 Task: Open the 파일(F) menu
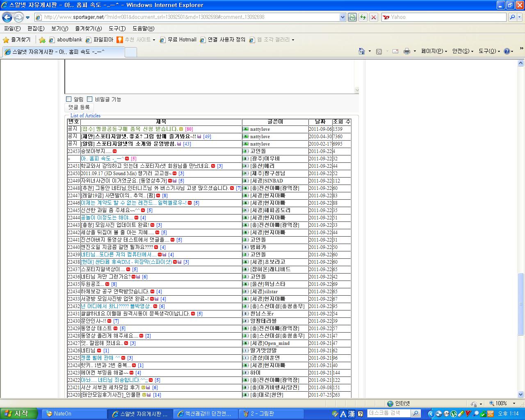(12, 28)
